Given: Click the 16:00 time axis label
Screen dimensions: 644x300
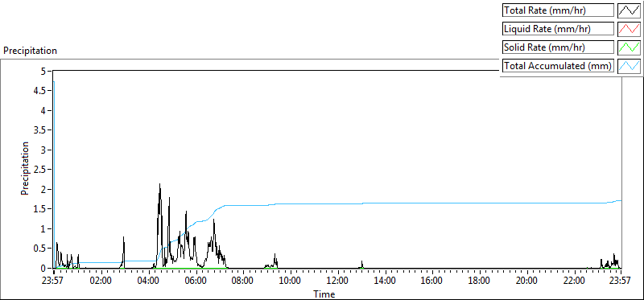Looking at the screenshot, I should pyautogui.click(x=432, y=281).
